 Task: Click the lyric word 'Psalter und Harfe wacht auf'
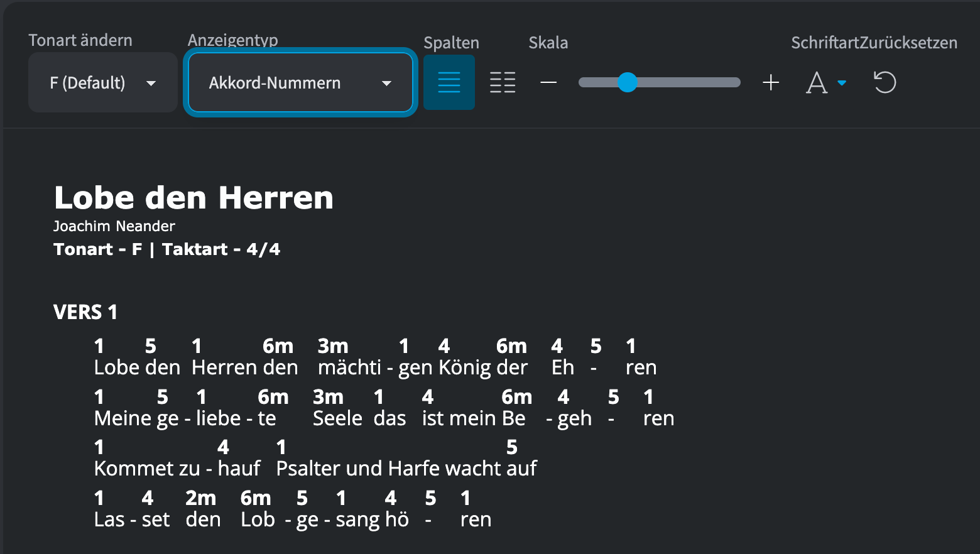pyautogui.click(x=406, y=469)
